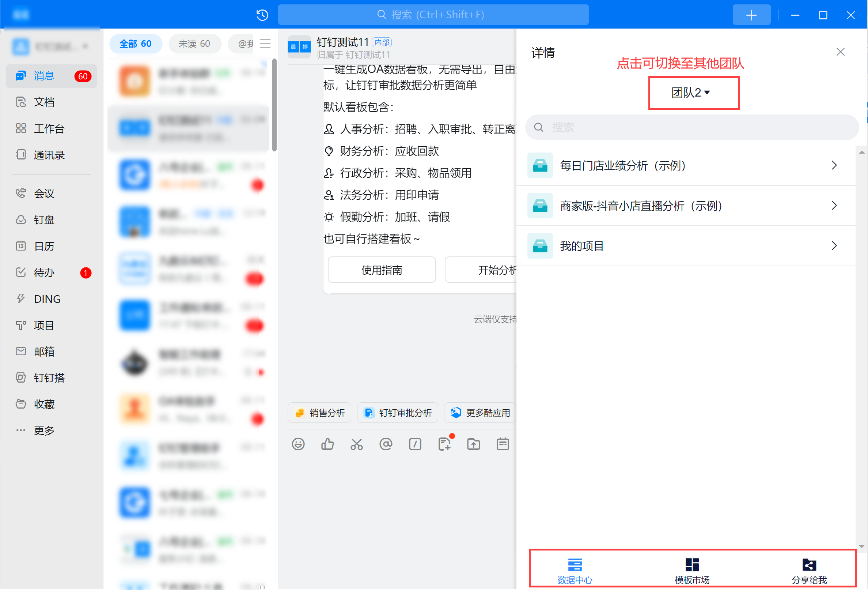Screen dimensions: 868x590
Task: Switch to the 数据中心 bottom tab
Action: tap(575, 571)
